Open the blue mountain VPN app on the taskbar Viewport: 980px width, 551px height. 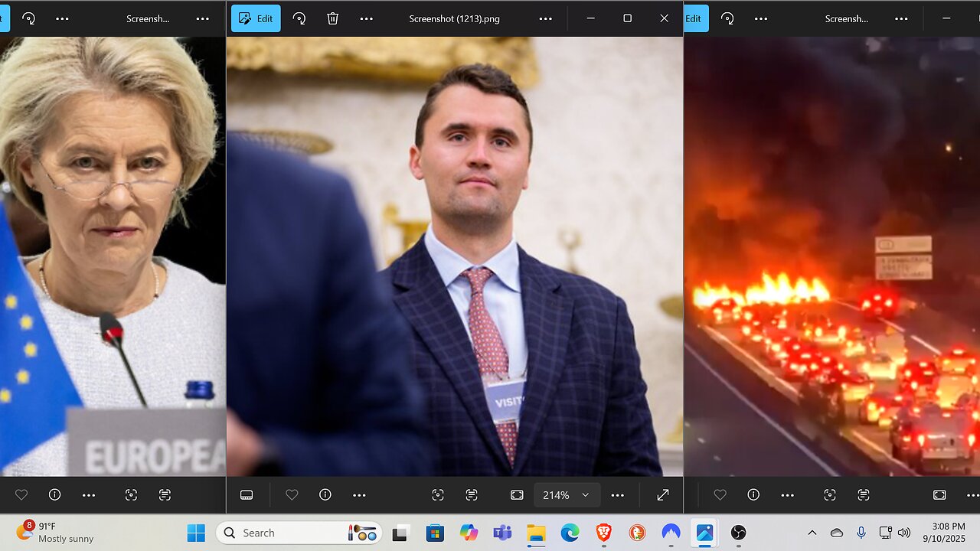tap(671, 533)
